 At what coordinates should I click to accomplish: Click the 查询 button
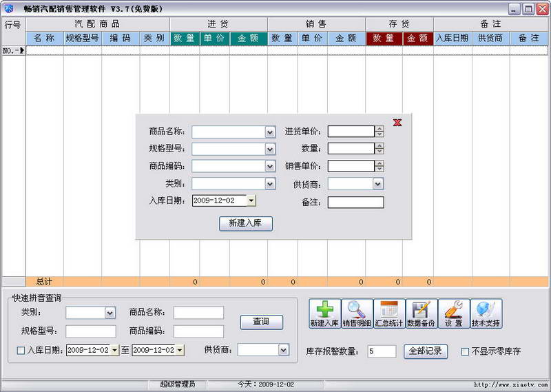(262, 322)
